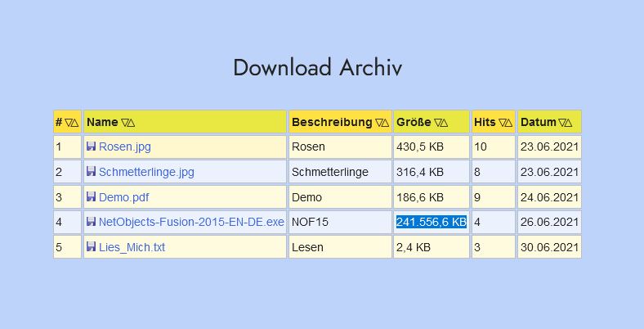The image size is (644, 329).
Task: Click the highlighted 241.556,6 KB size cell
Action: click(x=432, y=223)
